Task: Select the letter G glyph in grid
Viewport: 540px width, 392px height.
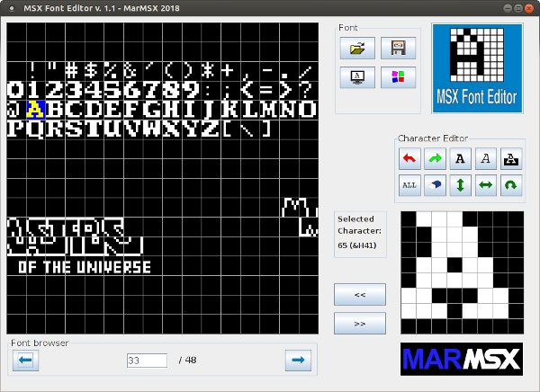Action: 153,110
